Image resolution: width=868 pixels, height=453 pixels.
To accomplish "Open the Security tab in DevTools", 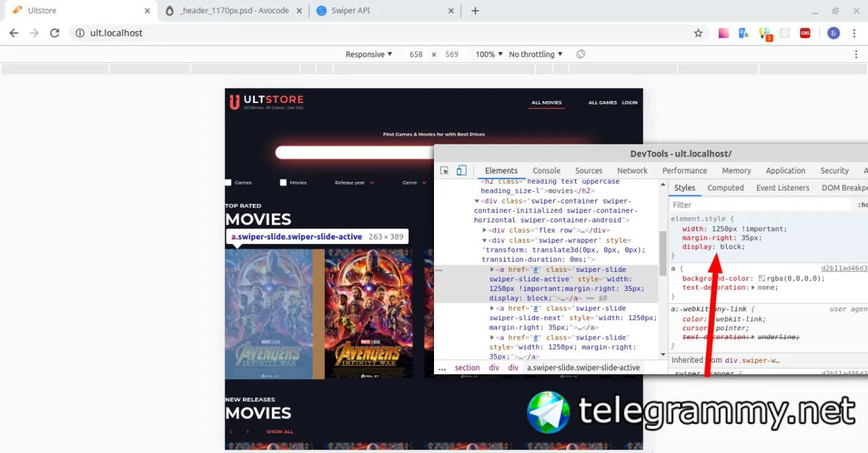I will (835, 171).
